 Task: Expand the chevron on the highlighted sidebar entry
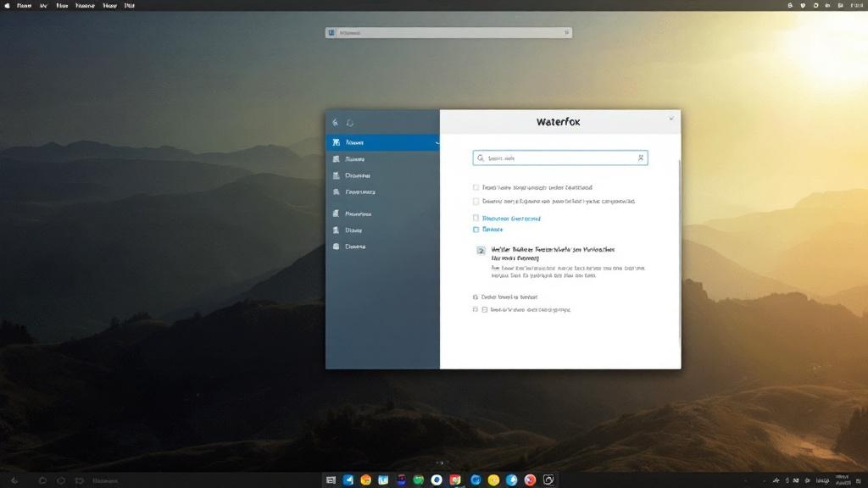[438, 143]
